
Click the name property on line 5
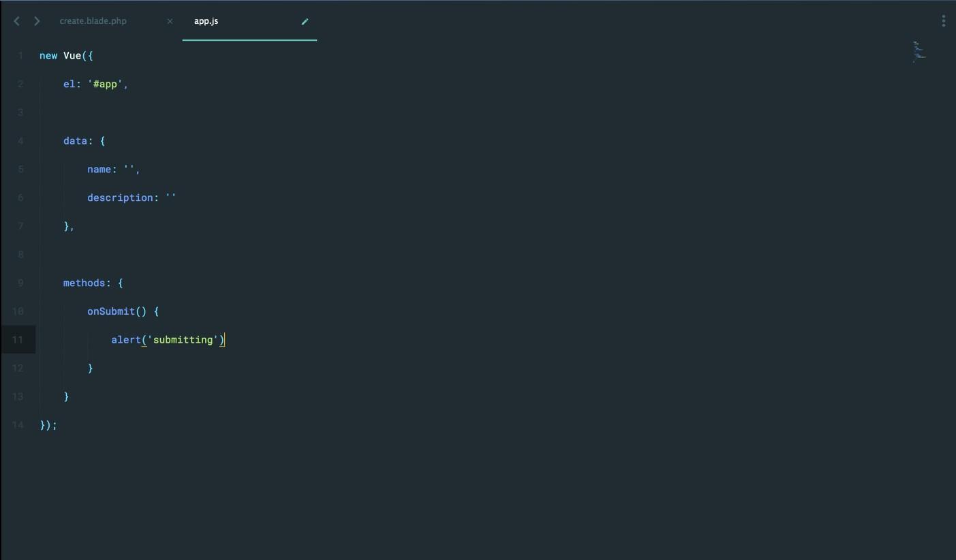click(99, 170)
